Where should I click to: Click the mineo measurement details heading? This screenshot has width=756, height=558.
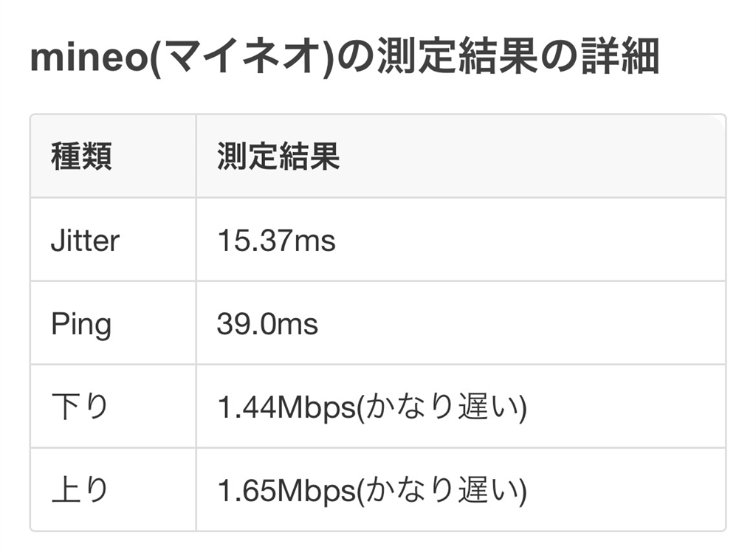click(x=344, y=58)
